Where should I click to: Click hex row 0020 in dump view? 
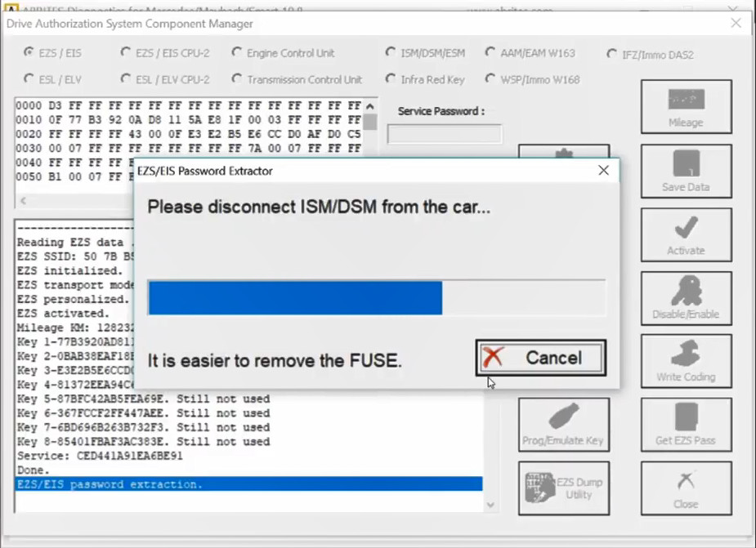tap(189, 134)
